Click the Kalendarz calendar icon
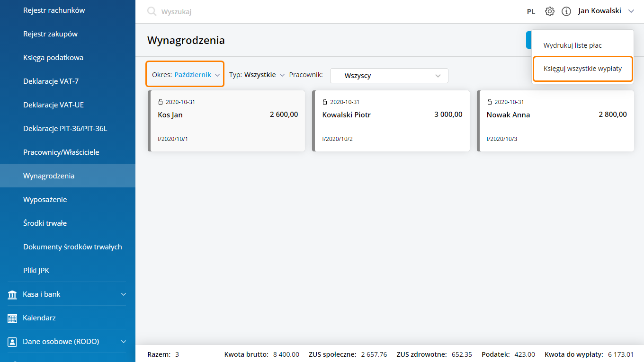The height and width of the screenshot is (362, 644). [12, 318]
